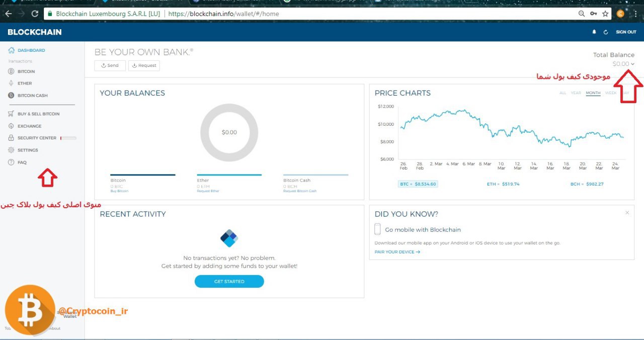Open the PAIR YOUR DEVICE link
Image resolution: width=644 pixels, height=340 pixels.
tap(397, 252)
